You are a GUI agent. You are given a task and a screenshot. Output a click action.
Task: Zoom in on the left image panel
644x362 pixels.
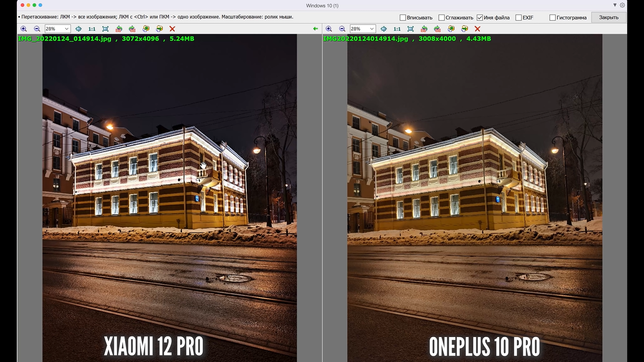point(24,29)
